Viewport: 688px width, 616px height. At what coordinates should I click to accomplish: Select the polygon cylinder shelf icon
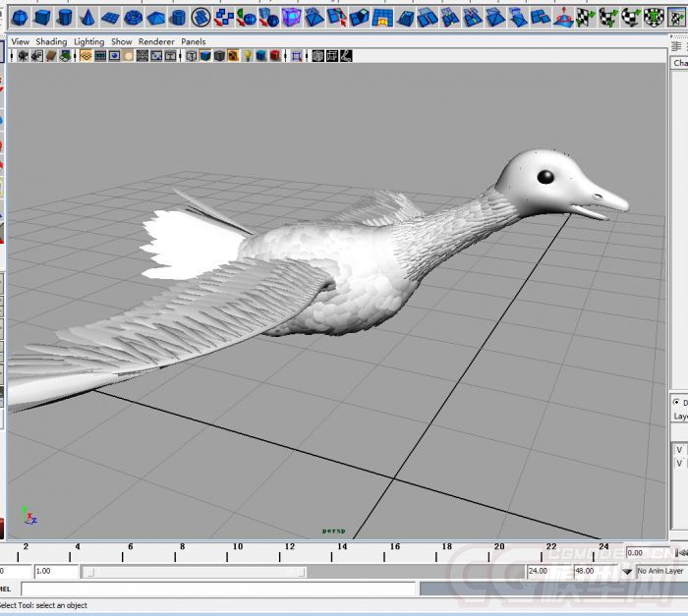pyautogui.click(x=65, y=17)
